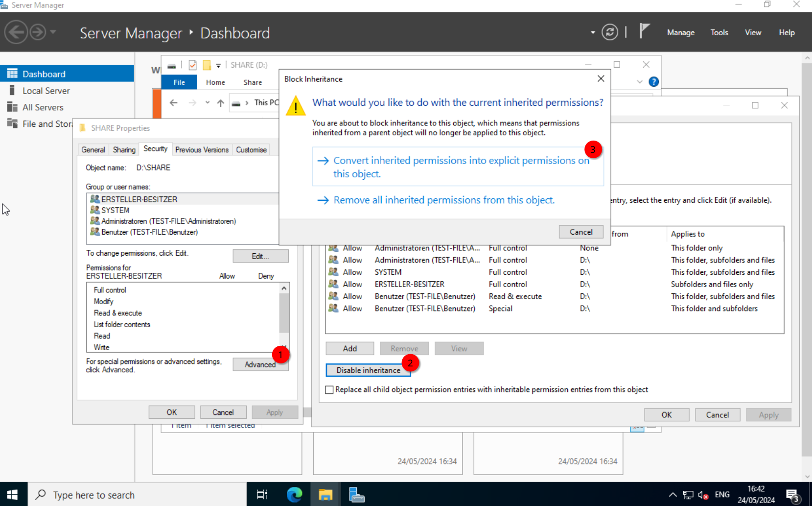
Task: Click the properties checkmark icon in Explorer title bar
Action: click(192, 65)
